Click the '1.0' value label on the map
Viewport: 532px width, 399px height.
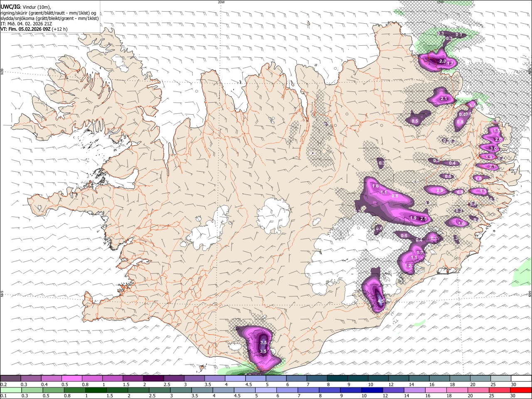pos(478,178)
